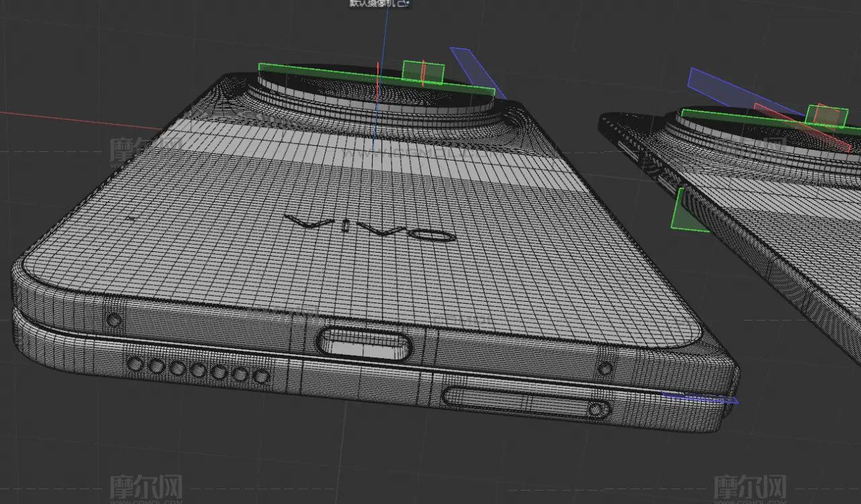The image size is (861, 504).
Task: Click the pinhole at the SIM tray end
Action: point(596,409)
